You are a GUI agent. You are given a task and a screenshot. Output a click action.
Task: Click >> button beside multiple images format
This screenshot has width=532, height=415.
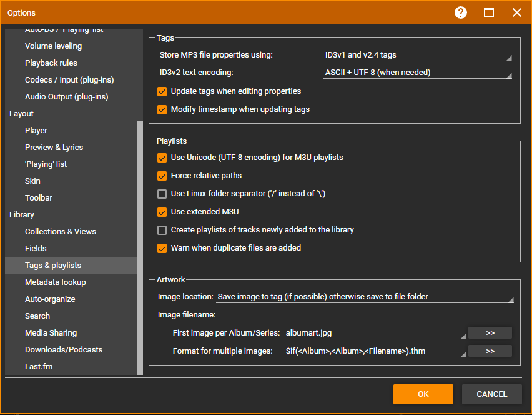(490, 351)
